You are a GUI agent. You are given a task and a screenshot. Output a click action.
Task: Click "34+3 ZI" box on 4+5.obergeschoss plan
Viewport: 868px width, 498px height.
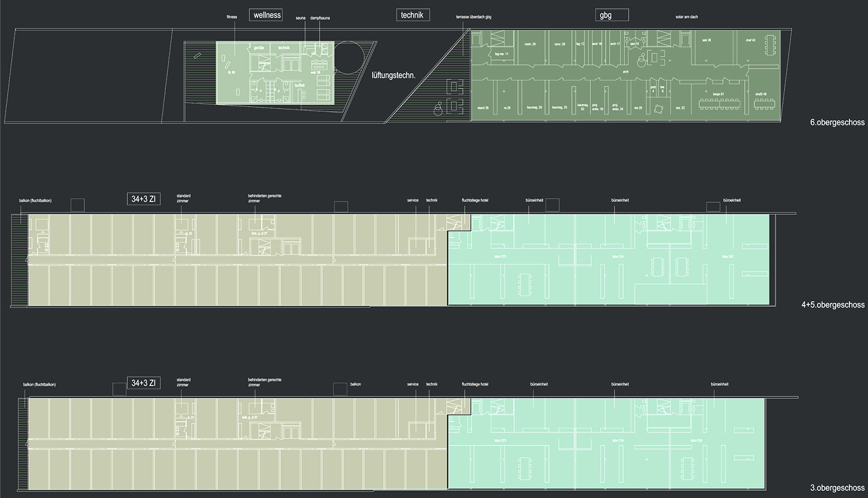(144, 199)
